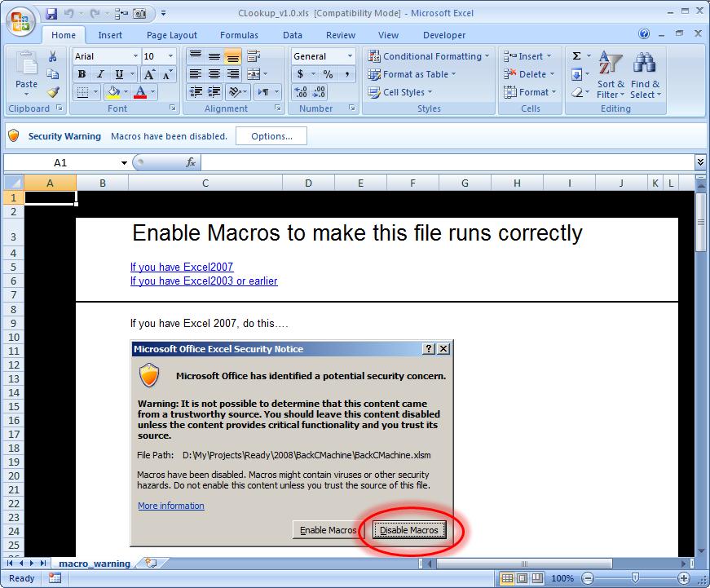710x588 pixels.
Task: Apply Comma Style
Action: pos(347,74)
